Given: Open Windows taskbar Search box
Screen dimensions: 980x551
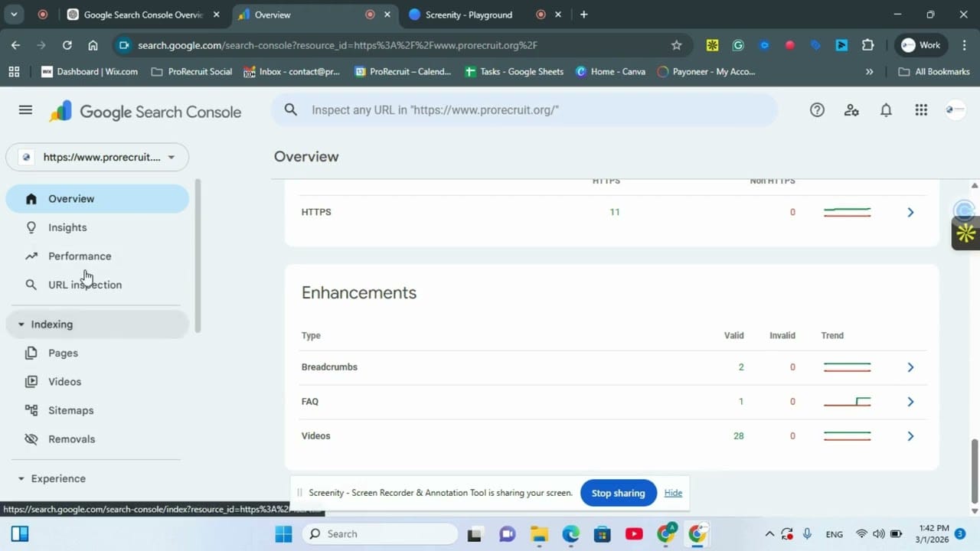Looking at the screenshot, I should [380, 534].
